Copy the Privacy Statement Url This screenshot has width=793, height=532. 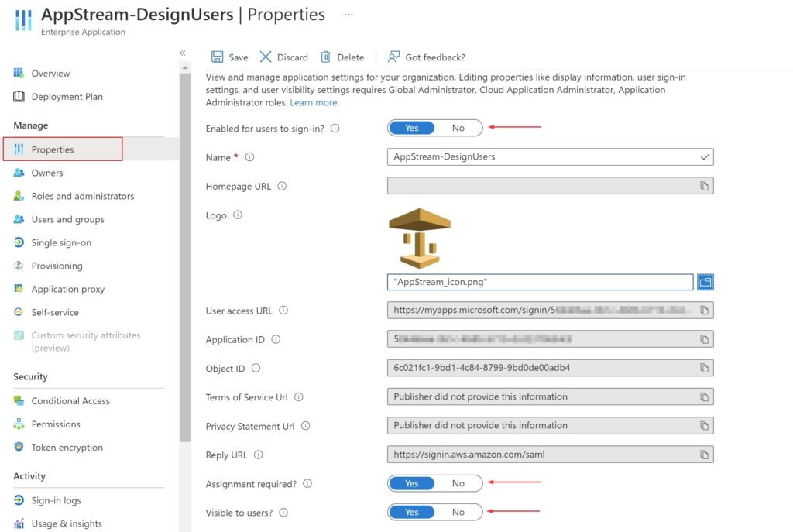(704, 426)
